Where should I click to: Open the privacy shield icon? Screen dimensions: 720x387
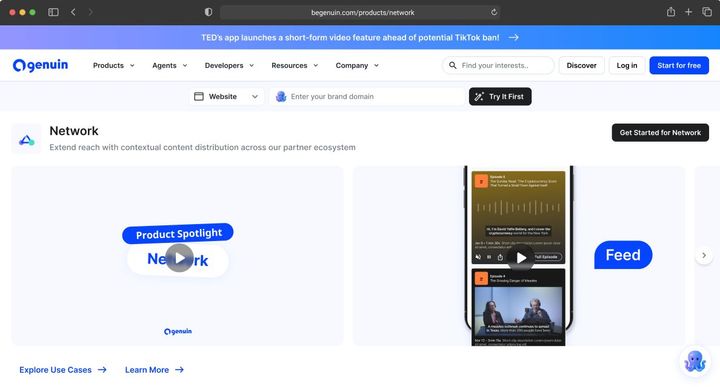208,12
